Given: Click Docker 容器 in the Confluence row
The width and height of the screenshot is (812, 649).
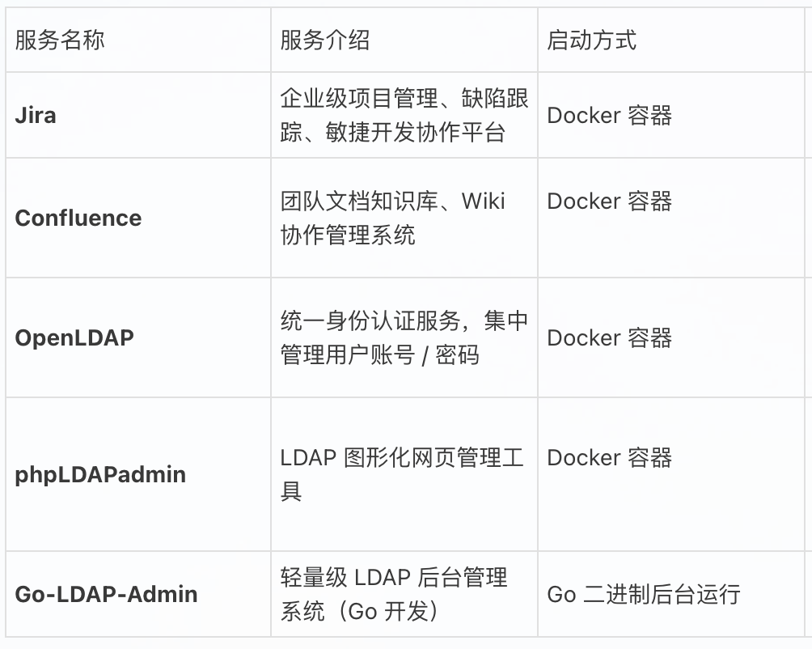Looking at the screenshot, I should coord(610,201).
